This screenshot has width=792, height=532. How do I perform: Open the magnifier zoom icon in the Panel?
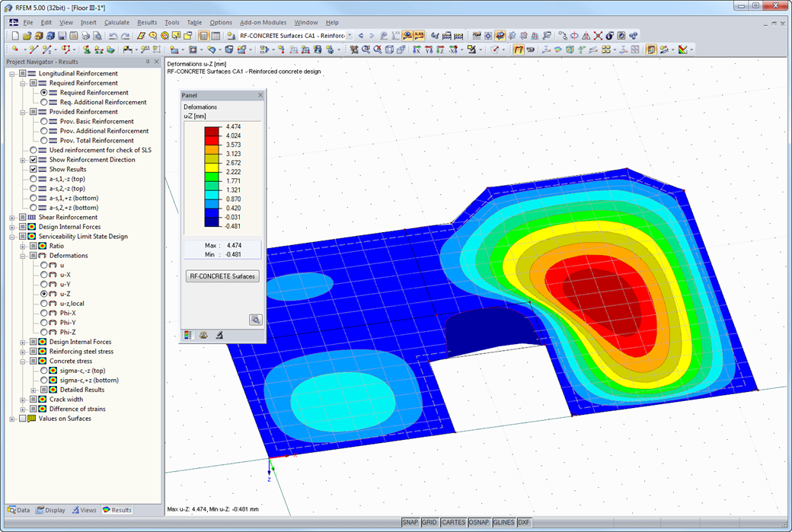255,319
